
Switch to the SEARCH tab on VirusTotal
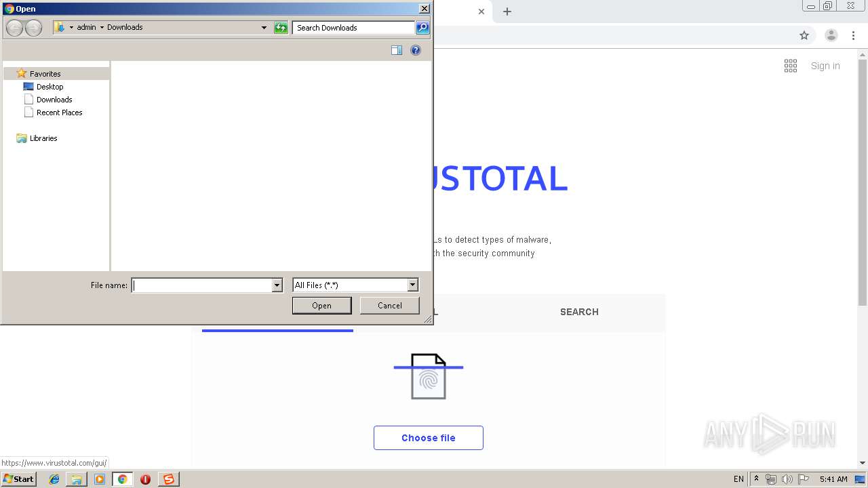[579, 312]
